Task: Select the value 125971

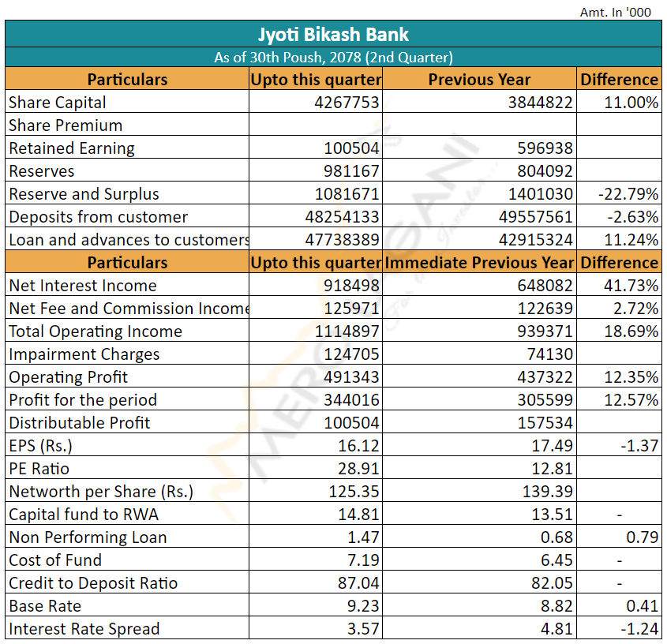Action: [351, 309]
